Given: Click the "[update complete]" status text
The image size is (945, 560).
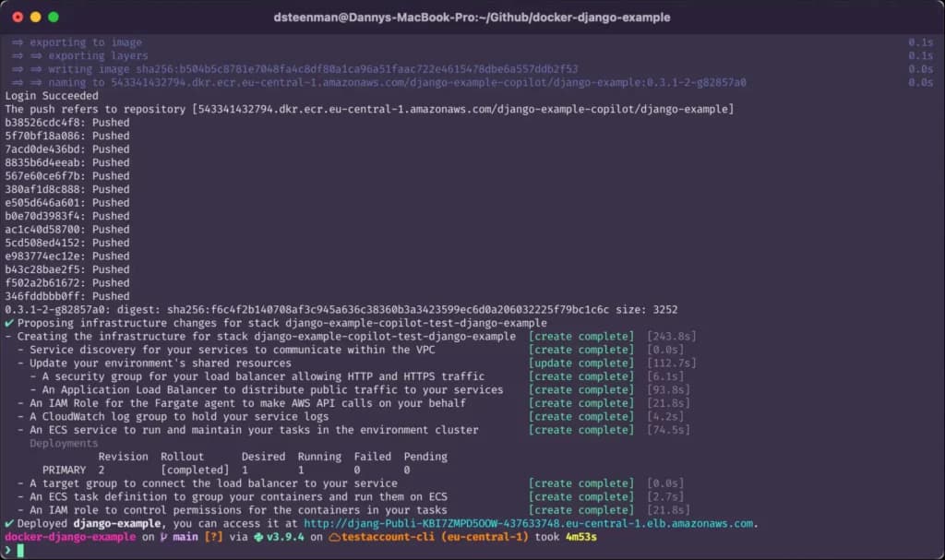Looking at the screenshot, I should click(580, 363).
